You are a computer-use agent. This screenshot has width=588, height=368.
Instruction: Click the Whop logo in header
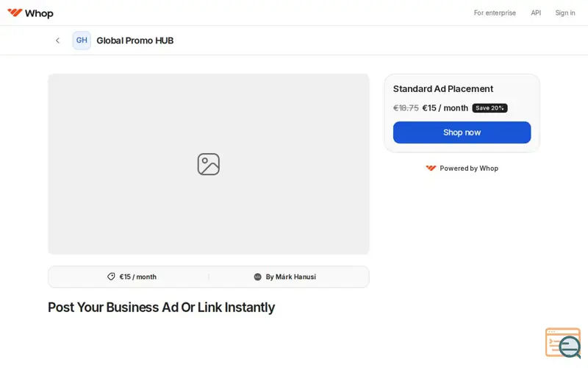pyautogui.click(x=30, y=13)
